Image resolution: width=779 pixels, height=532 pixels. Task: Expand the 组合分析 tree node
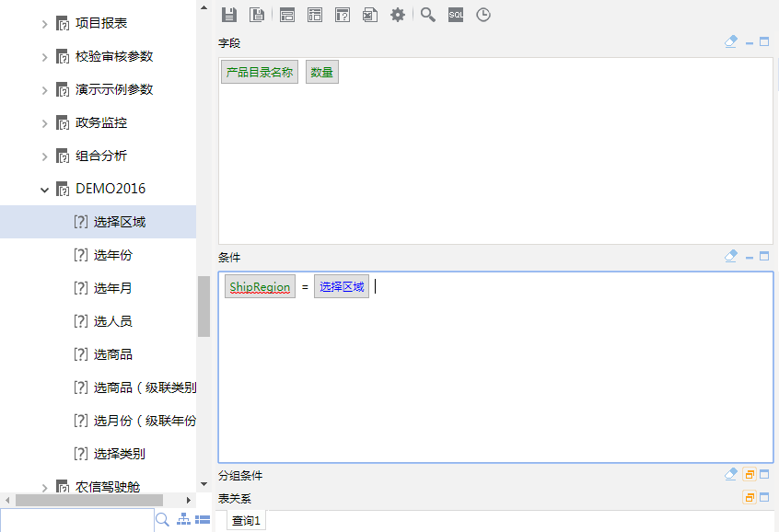point(45,156)
